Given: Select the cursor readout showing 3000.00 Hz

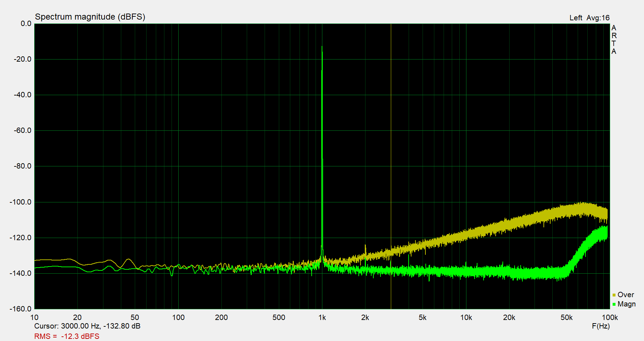Looking at the screenshot, I should 87,326.
